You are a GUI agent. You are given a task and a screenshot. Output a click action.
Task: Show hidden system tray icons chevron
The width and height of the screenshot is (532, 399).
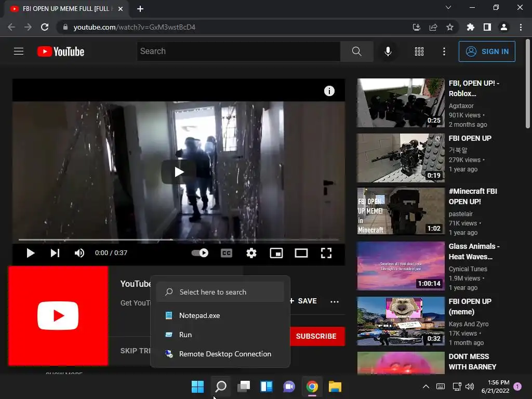[x=426, y=387]
